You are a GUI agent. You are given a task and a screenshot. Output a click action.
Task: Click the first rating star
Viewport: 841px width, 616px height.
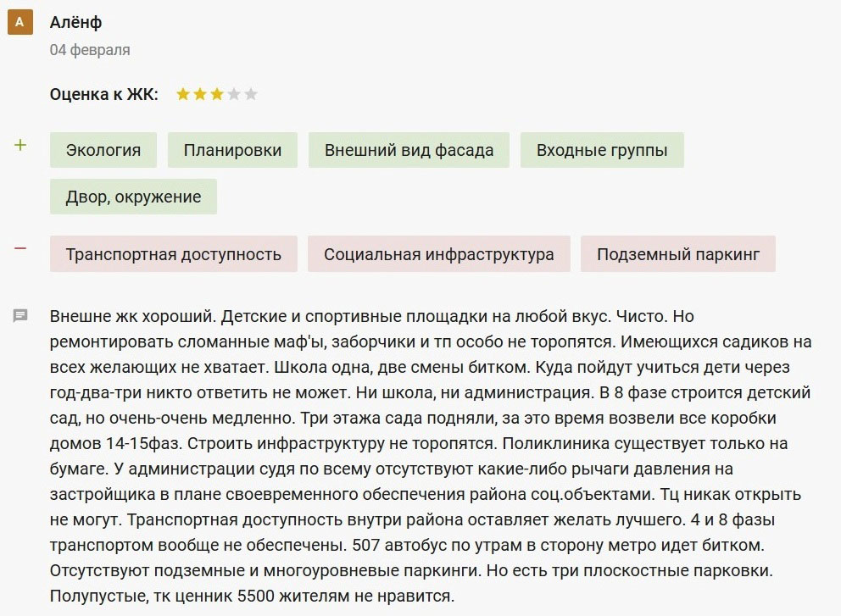click(x=183, y=94)
